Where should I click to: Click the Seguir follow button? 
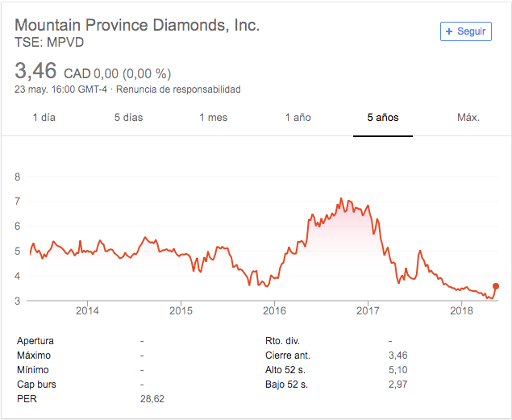click(465, 31)
